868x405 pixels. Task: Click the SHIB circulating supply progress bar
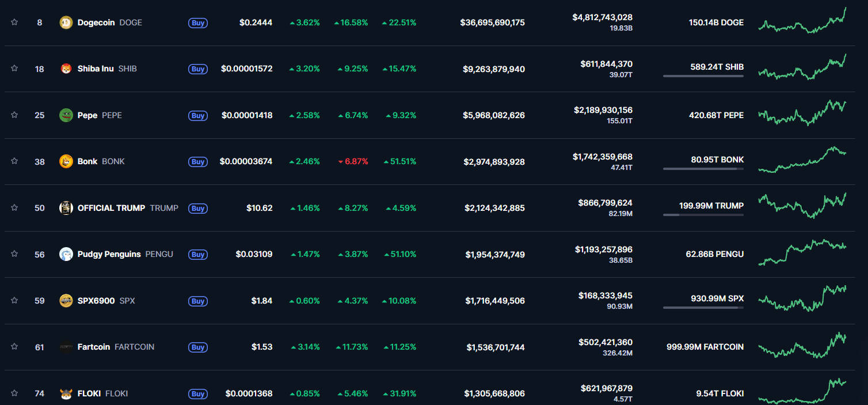point(703,76)
